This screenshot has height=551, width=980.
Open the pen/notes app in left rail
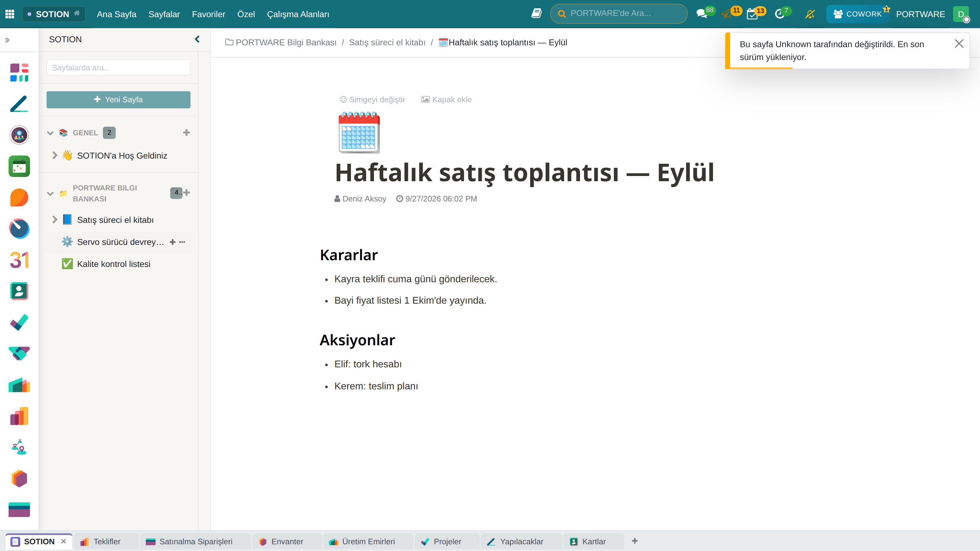19,104
